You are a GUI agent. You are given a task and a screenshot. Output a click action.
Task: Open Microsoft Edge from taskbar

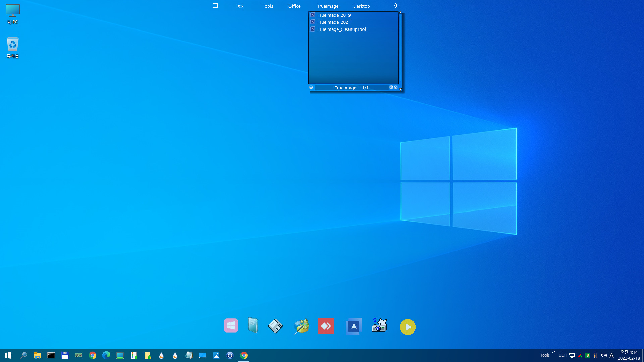tap(106, 355)
